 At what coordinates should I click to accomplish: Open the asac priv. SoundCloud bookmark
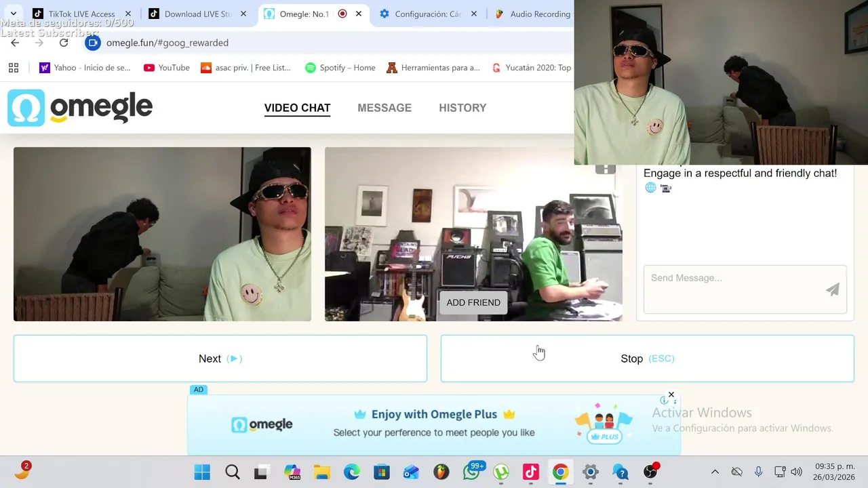point(245,68)
